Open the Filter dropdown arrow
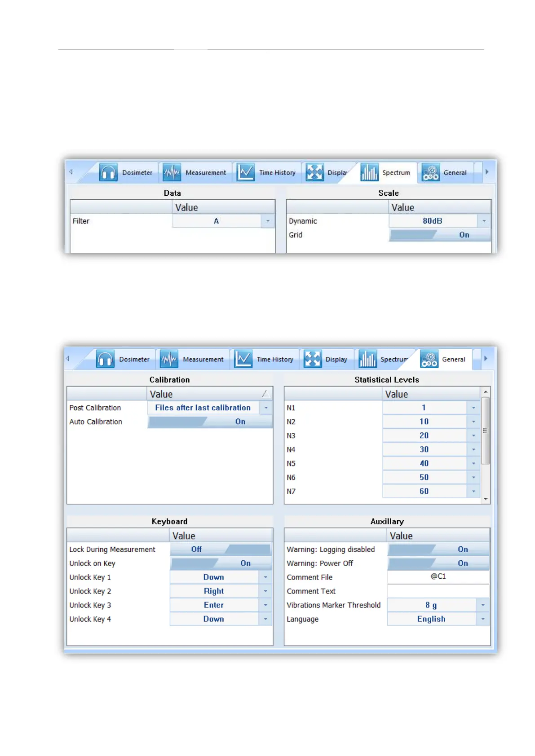 click(268, 221)
